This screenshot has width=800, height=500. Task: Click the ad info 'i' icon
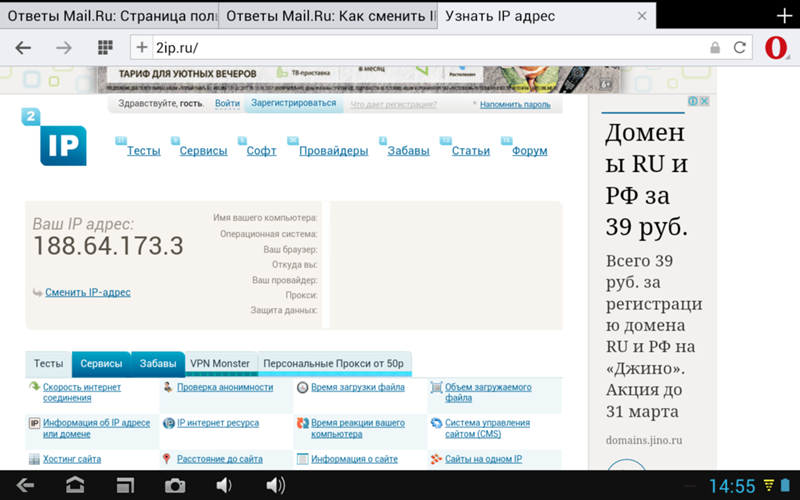(x=693, y=101)
